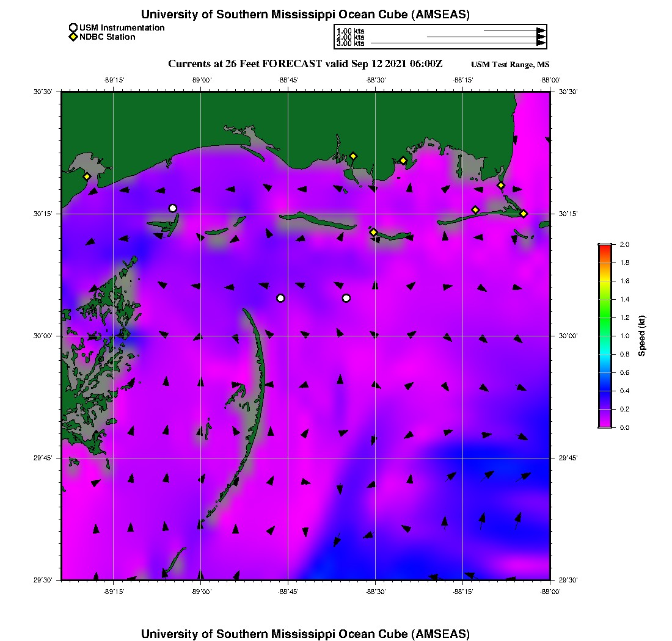The image size is (672, 641).
Task: Click the bottom Ocean Cube (AMSEAS) title
Action: [x=305, y=634]
